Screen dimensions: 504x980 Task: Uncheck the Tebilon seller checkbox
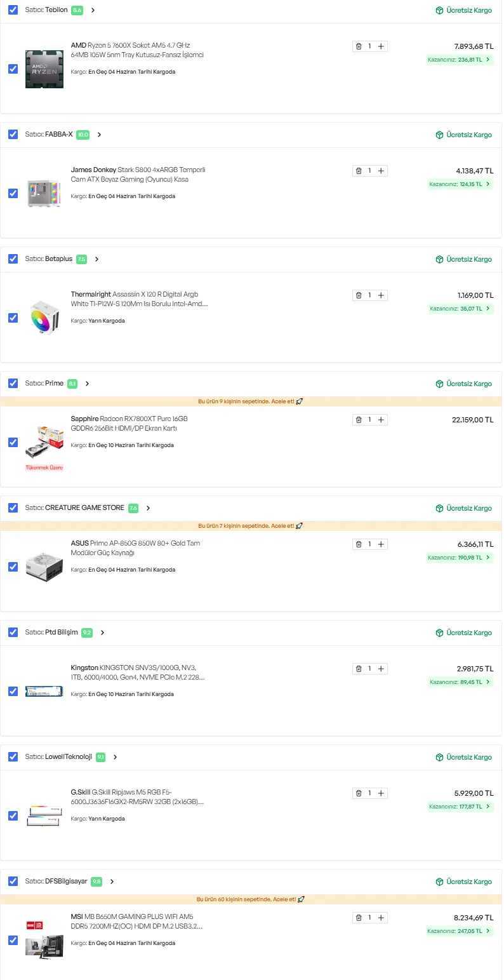13,10
